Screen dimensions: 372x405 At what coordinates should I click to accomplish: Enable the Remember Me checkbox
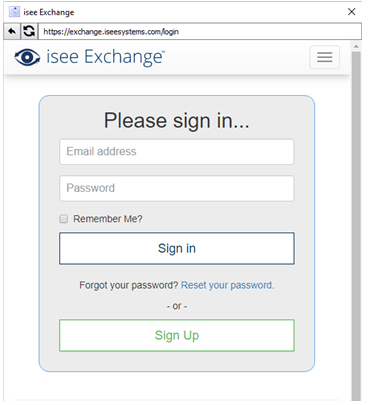63,219
